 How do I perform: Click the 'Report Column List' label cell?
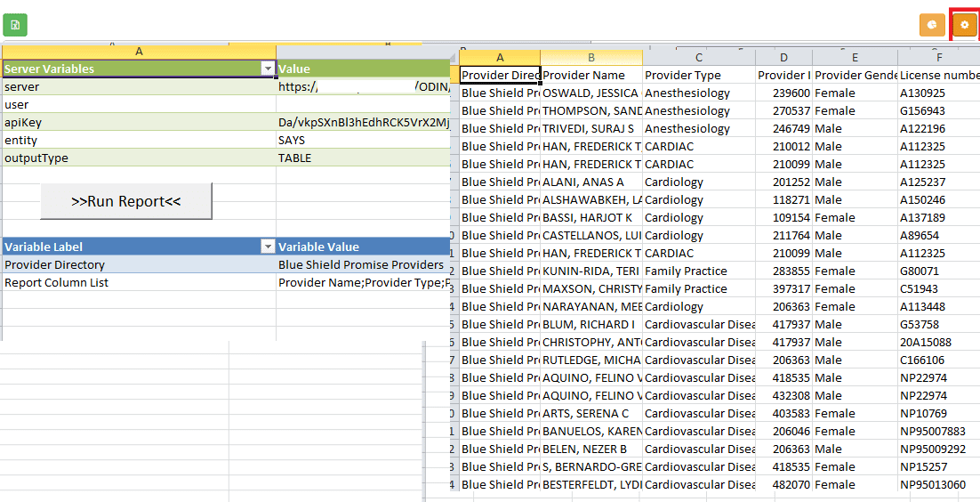point(139,282)
